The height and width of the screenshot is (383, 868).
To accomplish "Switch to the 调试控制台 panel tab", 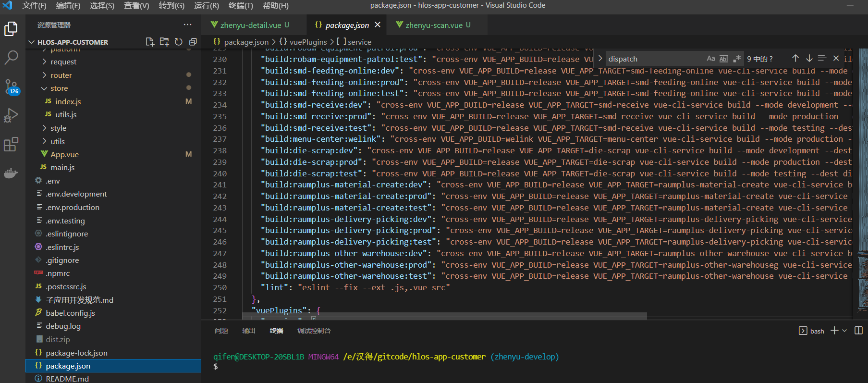I will 314,331.
